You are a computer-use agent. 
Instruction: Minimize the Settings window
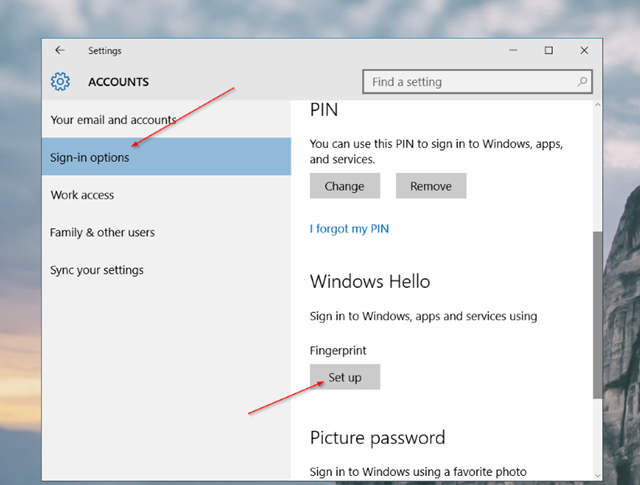(513, 50)
